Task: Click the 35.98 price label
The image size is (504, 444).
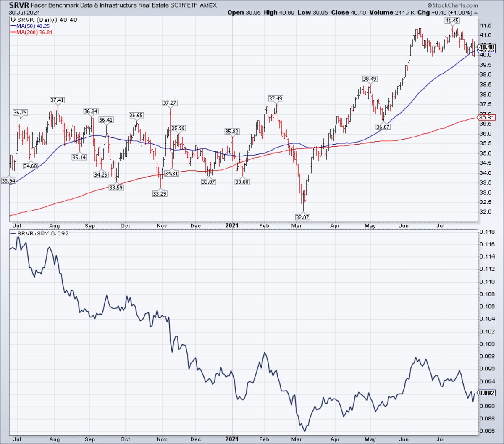Action: pos(178,128)
